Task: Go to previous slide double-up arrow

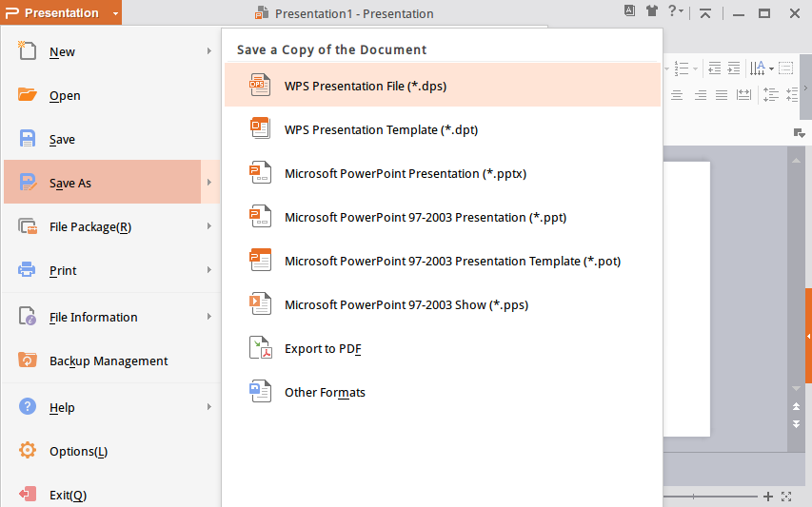Action: click(x=797, y=406)
